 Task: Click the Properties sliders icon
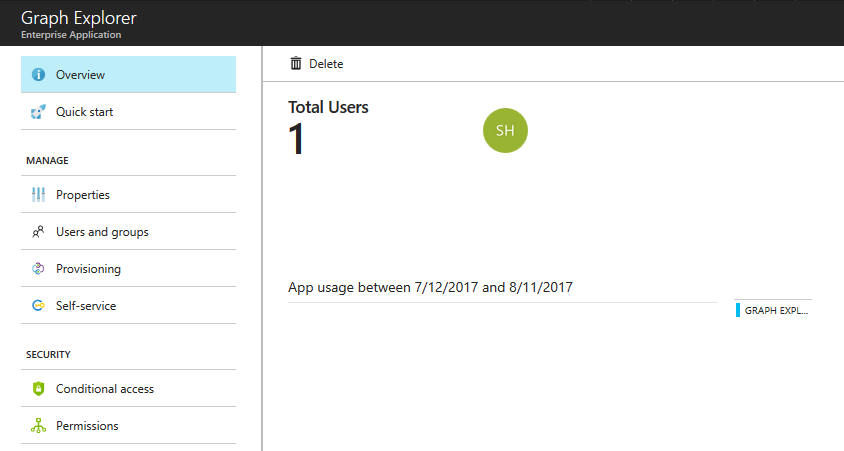(38, 194)
